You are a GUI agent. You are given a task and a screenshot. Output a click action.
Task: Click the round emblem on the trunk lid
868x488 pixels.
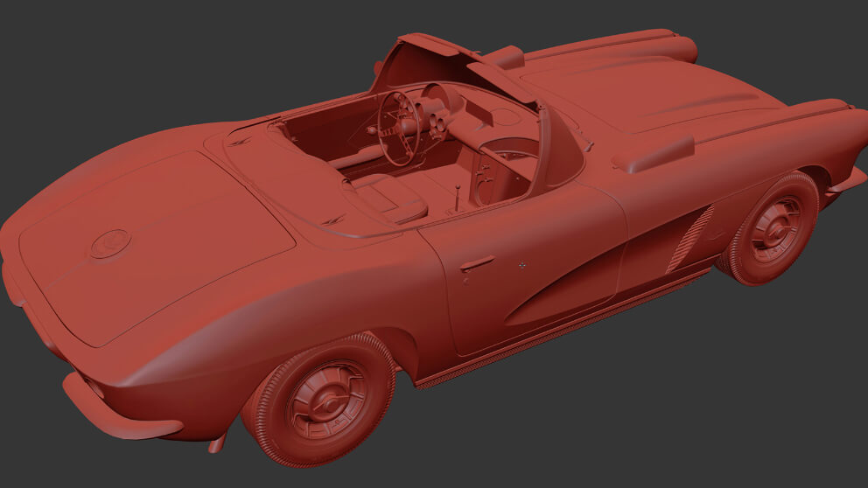pos(110,243)
